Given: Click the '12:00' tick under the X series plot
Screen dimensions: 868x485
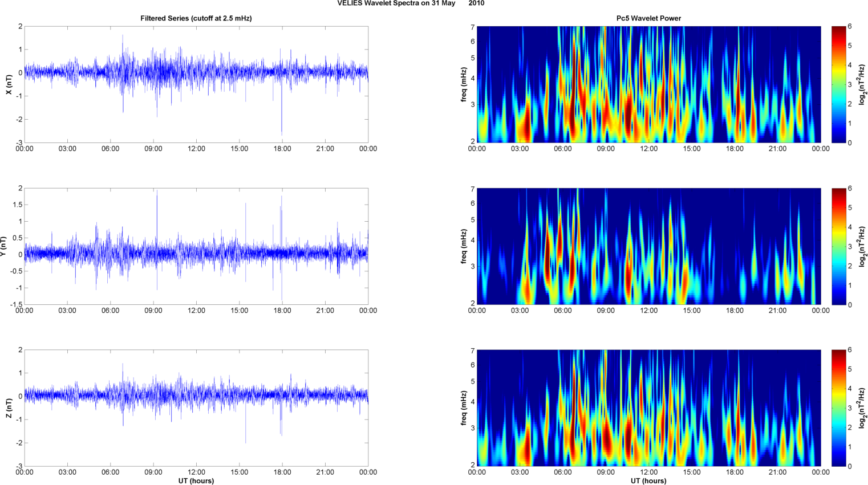Looking at the screenshot, I should 196,149.
